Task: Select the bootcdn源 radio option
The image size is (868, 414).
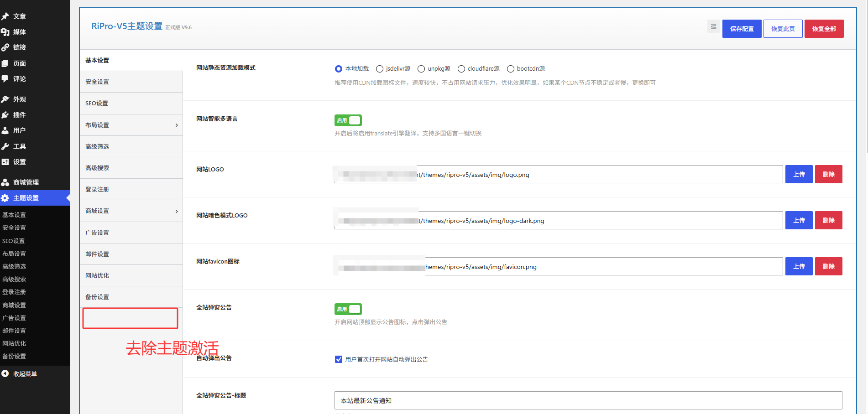Action: tap(511, 69)
